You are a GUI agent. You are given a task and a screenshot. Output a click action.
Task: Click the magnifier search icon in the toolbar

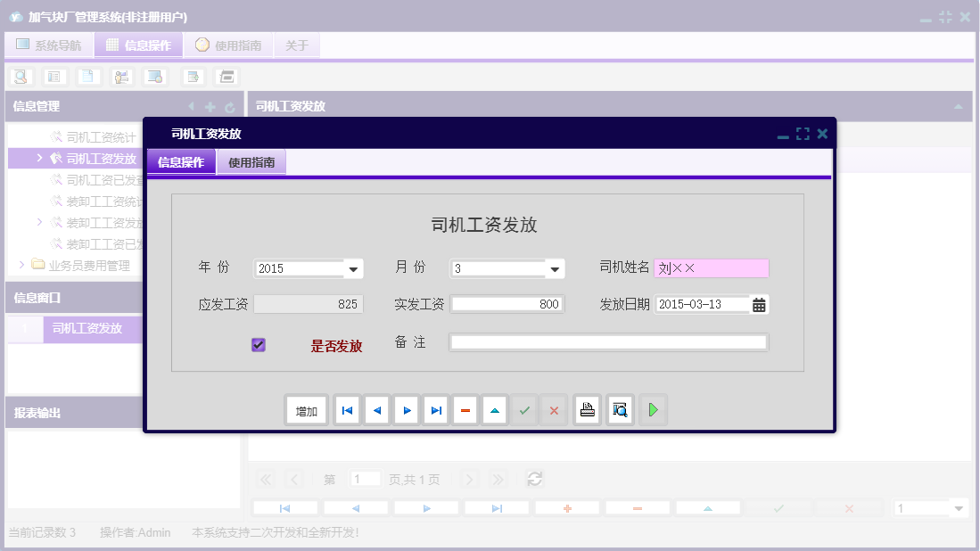20,77
